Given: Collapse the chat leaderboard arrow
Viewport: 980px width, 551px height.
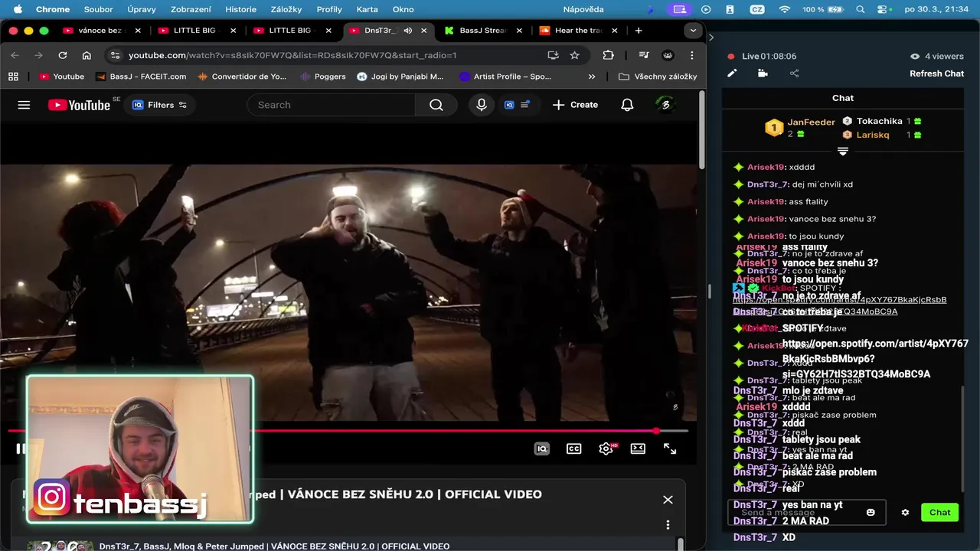Looking at the screenshot, I should click(843, 152).
